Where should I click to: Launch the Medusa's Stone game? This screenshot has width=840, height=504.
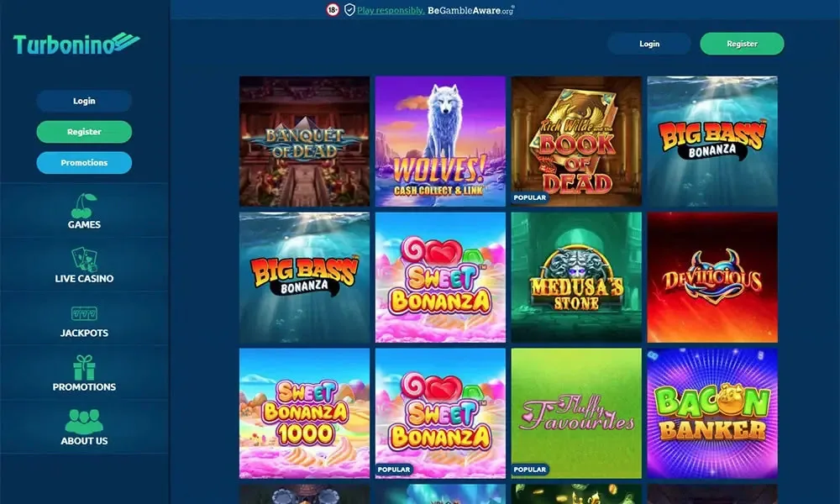click(576, 277)
